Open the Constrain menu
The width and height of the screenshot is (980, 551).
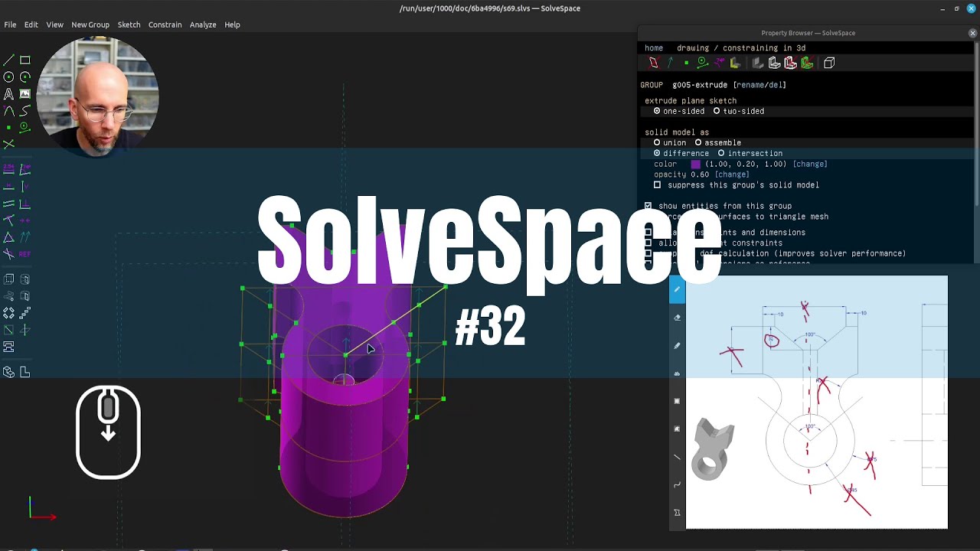pyautogui.click(x=165, y=24)
